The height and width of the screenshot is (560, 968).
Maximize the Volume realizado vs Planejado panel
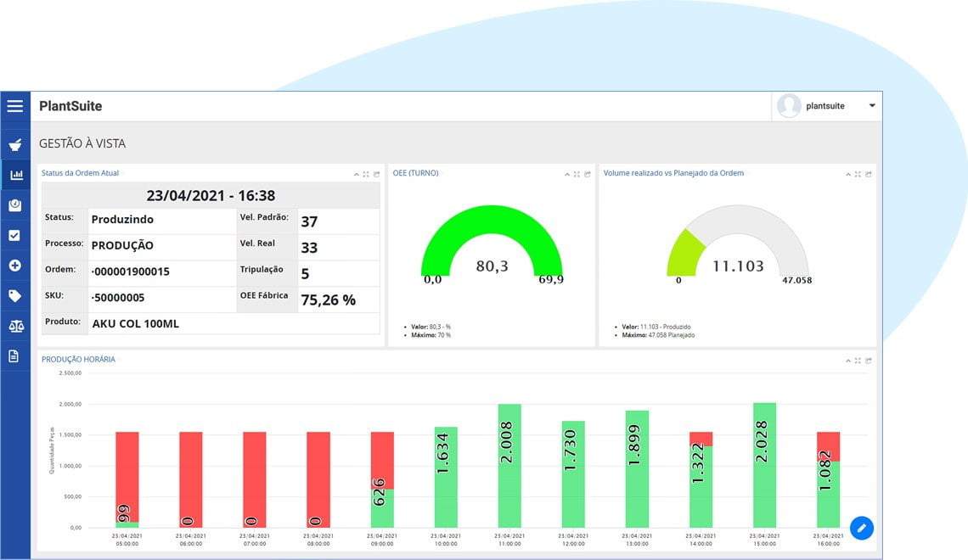(858, 175)
